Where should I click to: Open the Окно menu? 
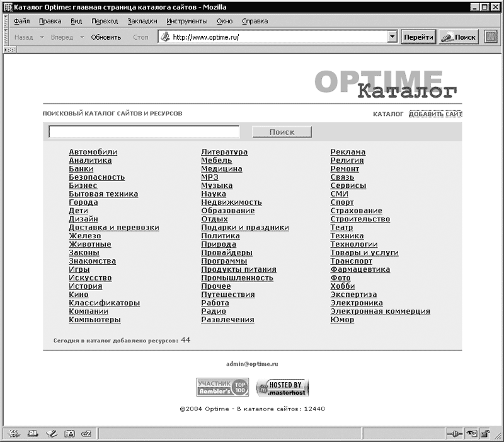point(224,21)
